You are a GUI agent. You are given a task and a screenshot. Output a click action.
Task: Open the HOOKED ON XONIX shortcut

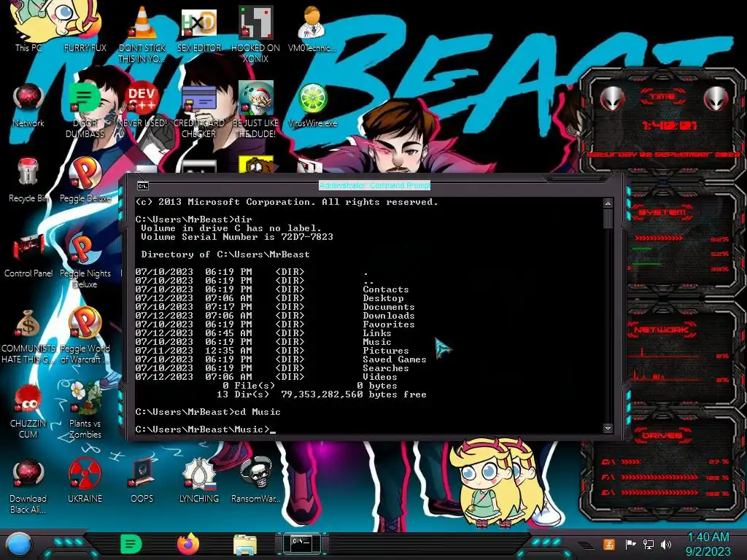[x=255, y=34]
